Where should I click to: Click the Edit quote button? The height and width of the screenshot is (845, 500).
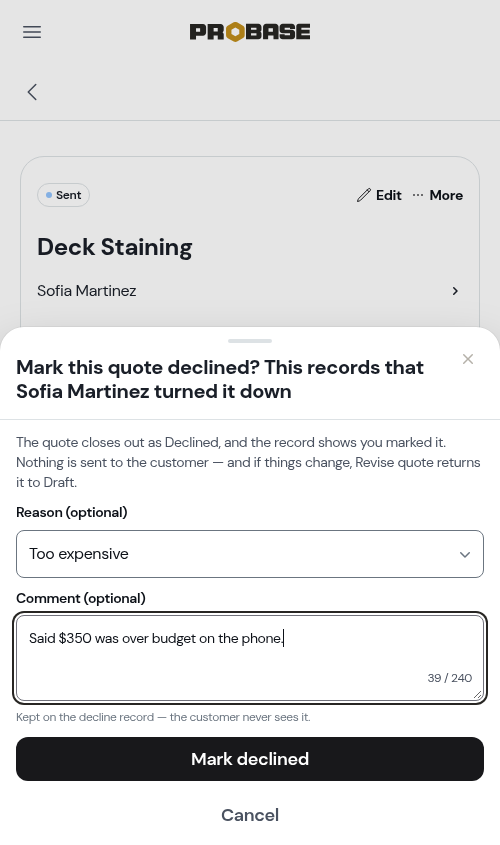(x=379, y=195)
